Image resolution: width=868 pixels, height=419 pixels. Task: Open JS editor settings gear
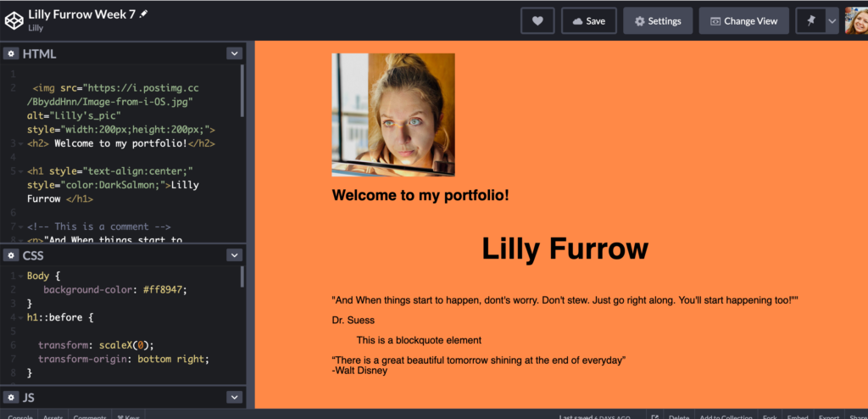click(x=11, y=398)
